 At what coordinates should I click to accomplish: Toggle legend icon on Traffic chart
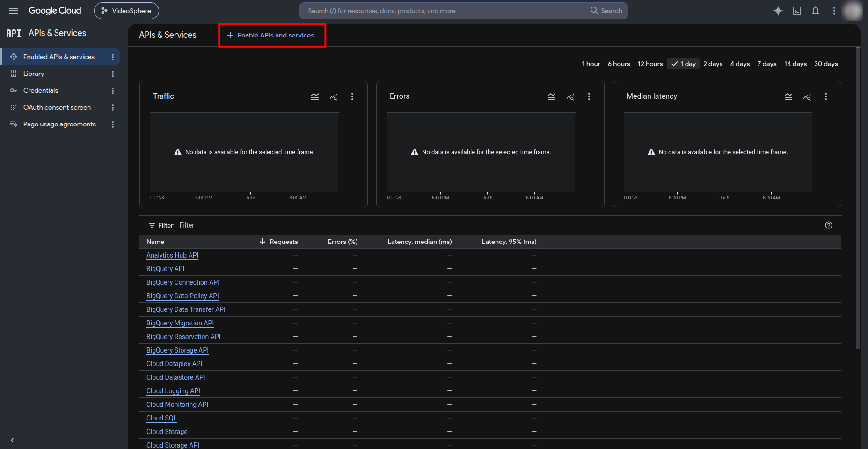315,96
